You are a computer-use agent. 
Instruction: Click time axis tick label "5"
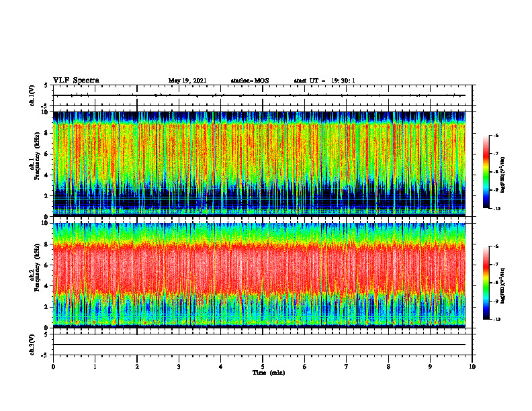[263, 367]
